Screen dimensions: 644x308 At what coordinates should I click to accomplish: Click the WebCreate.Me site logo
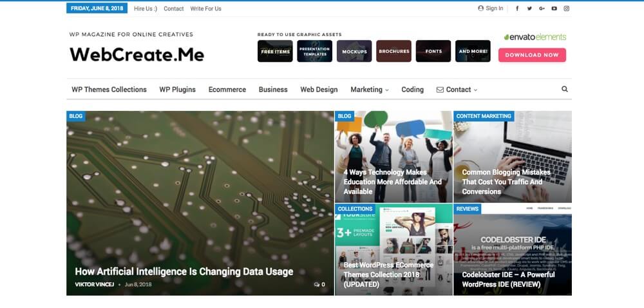pos(137,54)
